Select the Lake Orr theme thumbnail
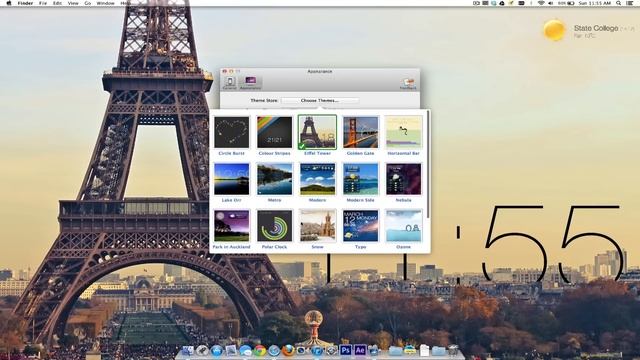The image size is (640, 360). [x=231, y=179]
